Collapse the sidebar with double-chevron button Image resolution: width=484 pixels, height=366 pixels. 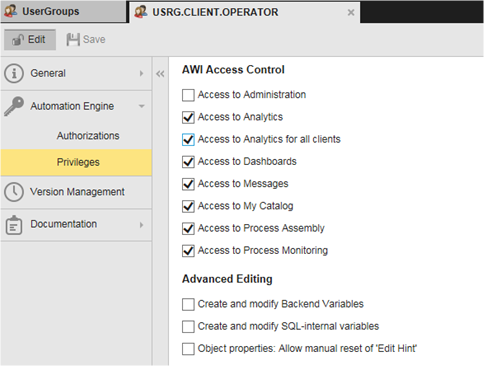coord(160,74)
